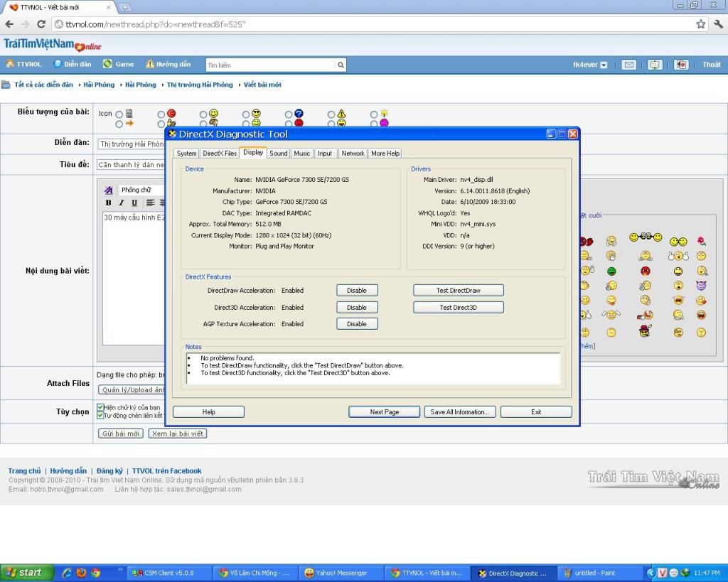Expand the Quick Launch overflow chevron

point(120,569)
